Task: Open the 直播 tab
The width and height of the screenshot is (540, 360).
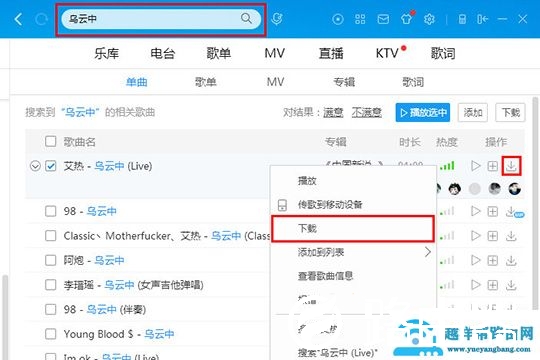Action: 331,53
